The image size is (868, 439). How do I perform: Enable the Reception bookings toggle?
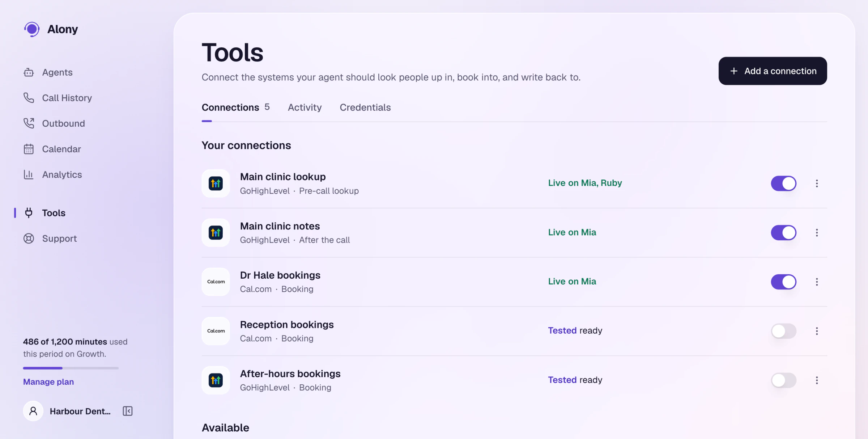(783, 331)
